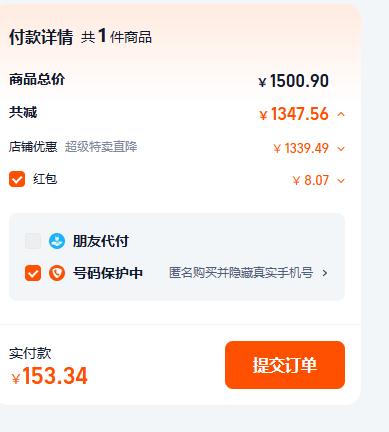Viewport: 389px width, 432px height.
Task: Click the 号码保护中 label text
Action: tap(108, 273)
